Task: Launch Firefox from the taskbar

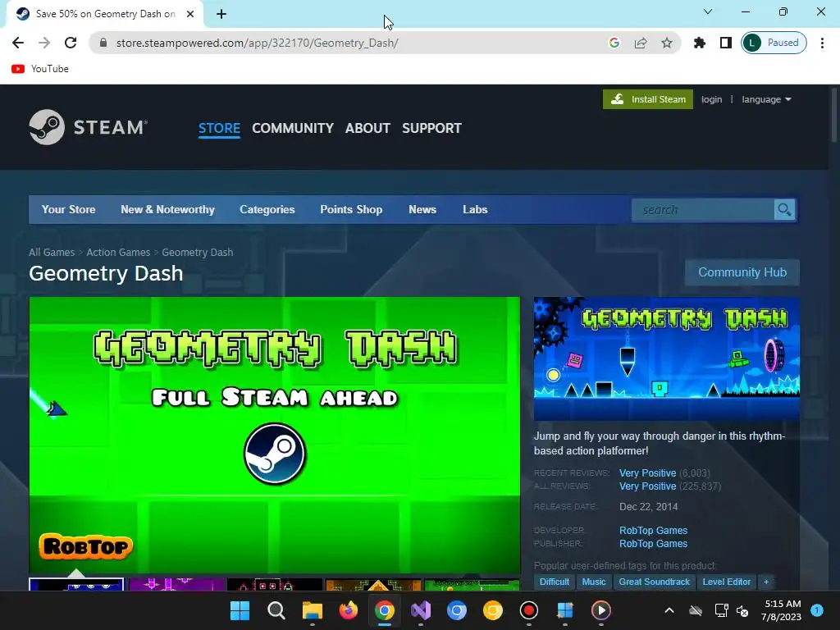Action: (x=348, y=610)
